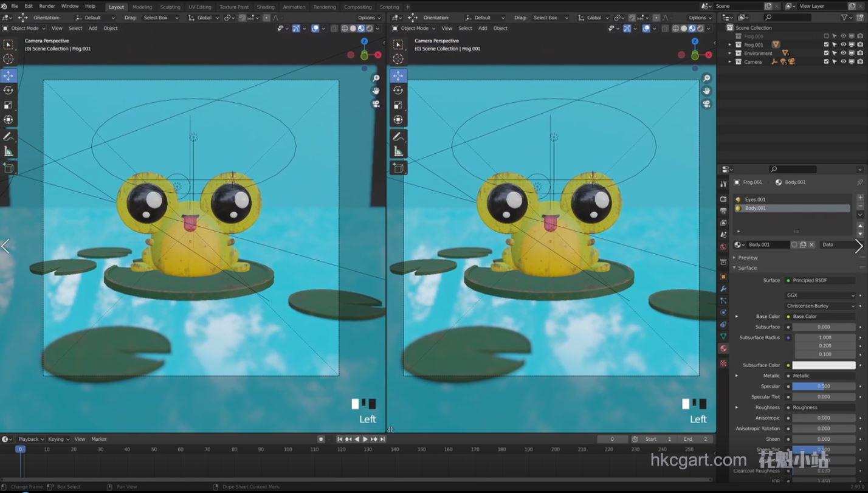Select the Measure tool in right viewport
868x493 pixels.
398,151
